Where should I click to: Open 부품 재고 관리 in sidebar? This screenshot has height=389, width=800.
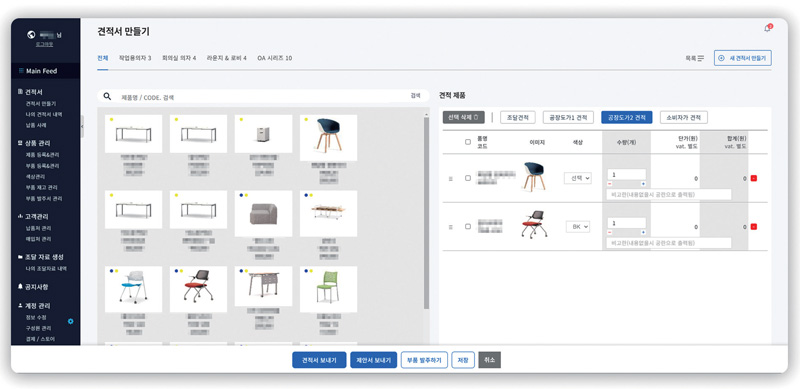[41, 187]
